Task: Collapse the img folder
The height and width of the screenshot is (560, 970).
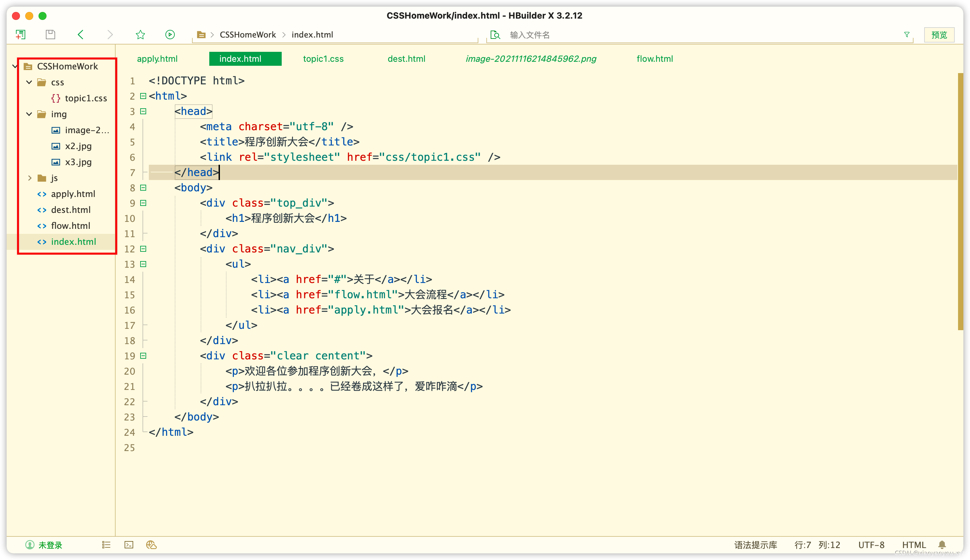Action: tap(29, 114)
